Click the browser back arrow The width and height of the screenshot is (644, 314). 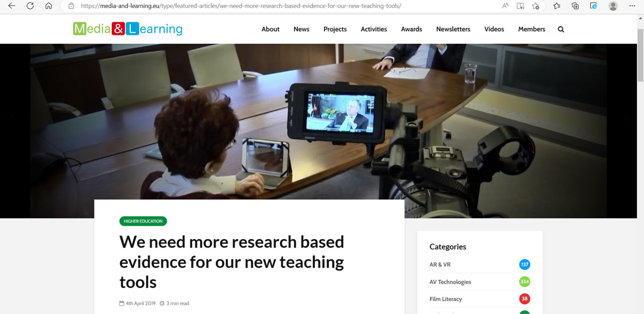click(x=12, y=6)
